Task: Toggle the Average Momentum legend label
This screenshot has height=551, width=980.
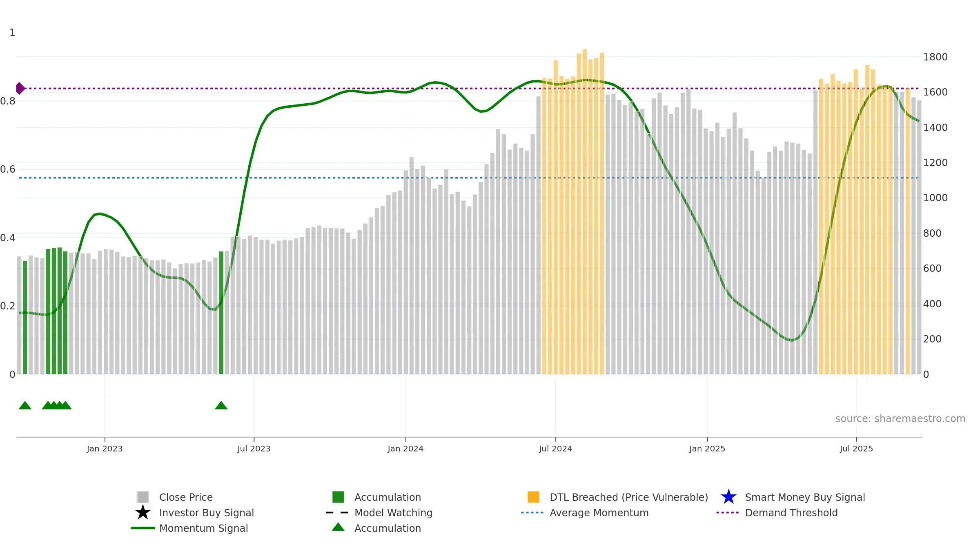Action: (x=599, y=513)
